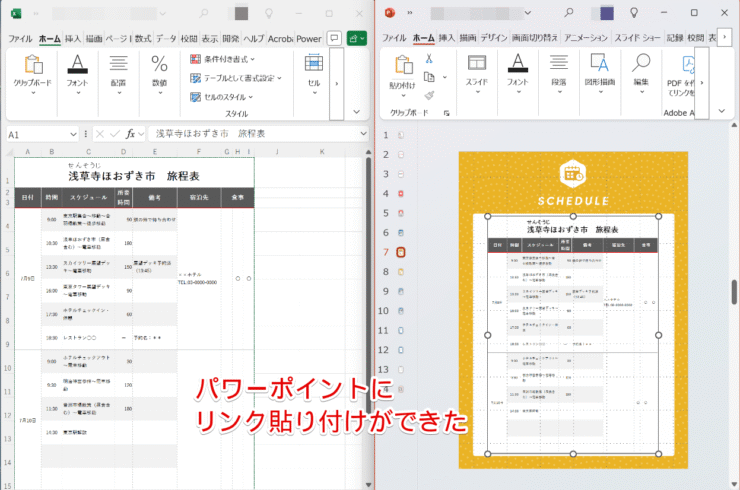
Task: Open the Excel Alignment (配置) group
Action: (x=118, y=76)
